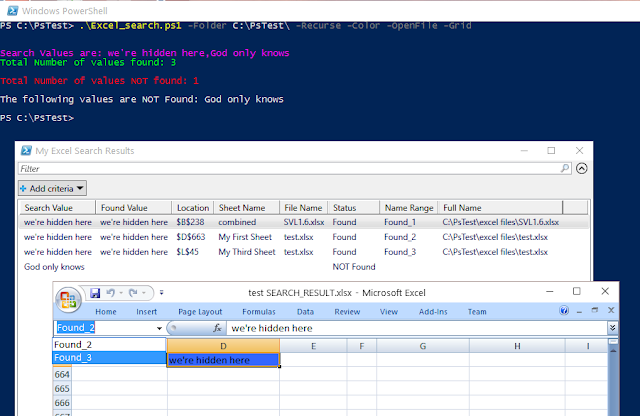Viewport: 640px width, 416px height.
Task: Click the Insert Function fx icon
Action: pyautogui.click(x=218, y=328)
